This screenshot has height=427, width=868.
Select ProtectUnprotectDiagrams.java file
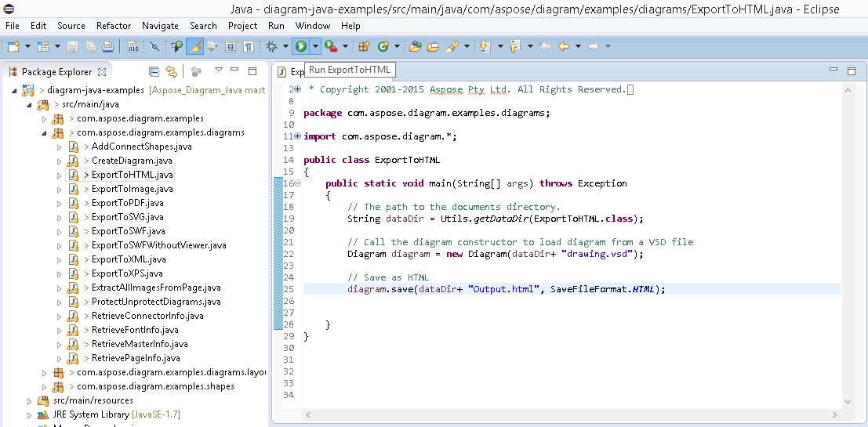coord(156,302)
